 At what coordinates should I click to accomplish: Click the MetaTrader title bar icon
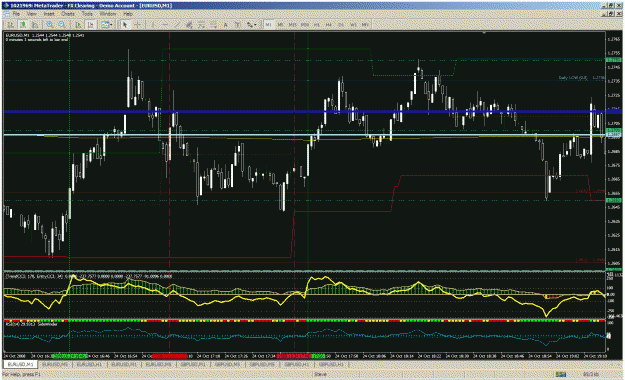(6, 6)
